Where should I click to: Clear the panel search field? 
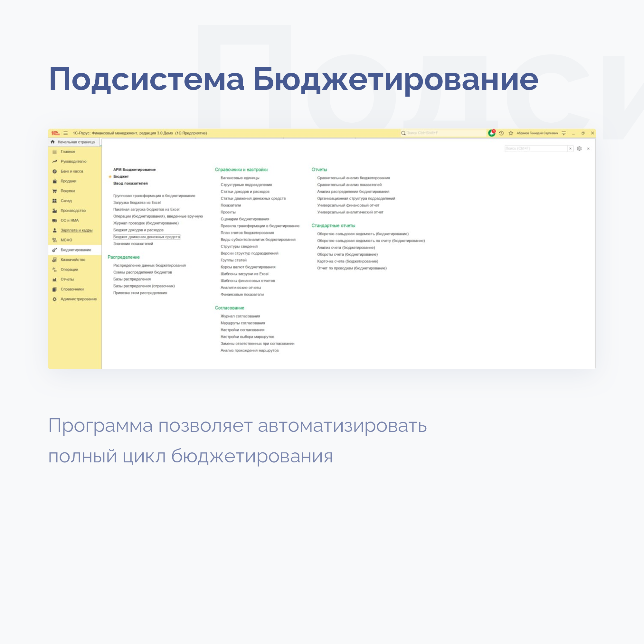click(x=570, y=149)
